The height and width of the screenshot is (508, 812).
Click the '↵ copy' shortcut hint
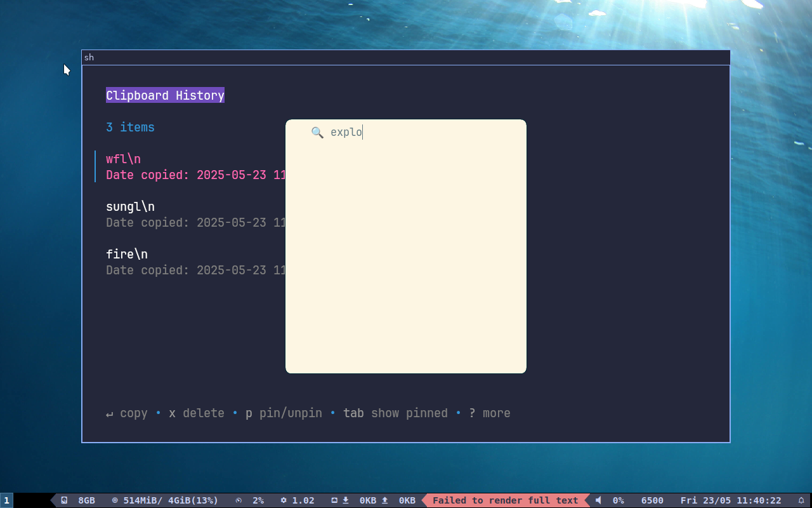coord(126,413)
